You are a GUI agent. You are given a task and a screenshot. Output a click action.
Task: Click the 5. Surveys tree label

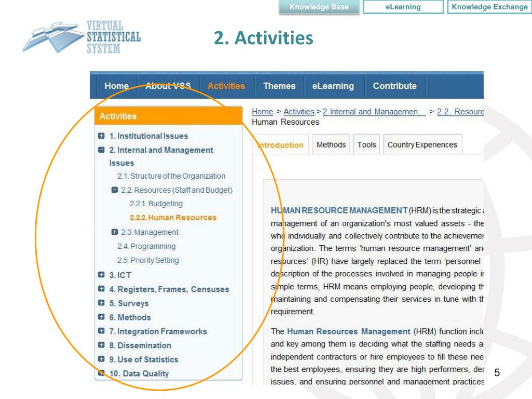(129, 303)
